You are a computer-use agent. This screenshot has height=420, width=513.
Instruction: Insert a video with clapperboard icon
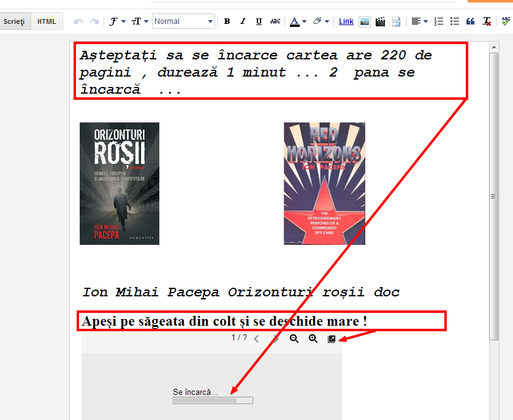click(380, 22)
